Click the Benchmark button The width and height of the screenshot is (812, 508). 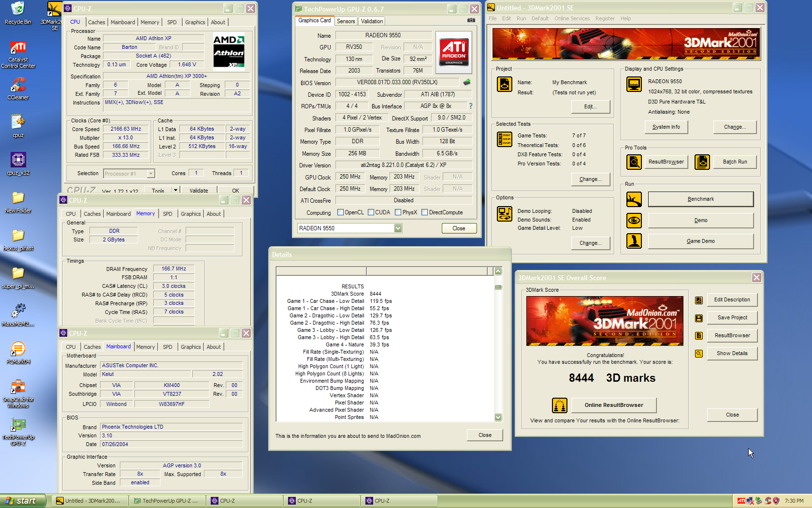[700, 199]
